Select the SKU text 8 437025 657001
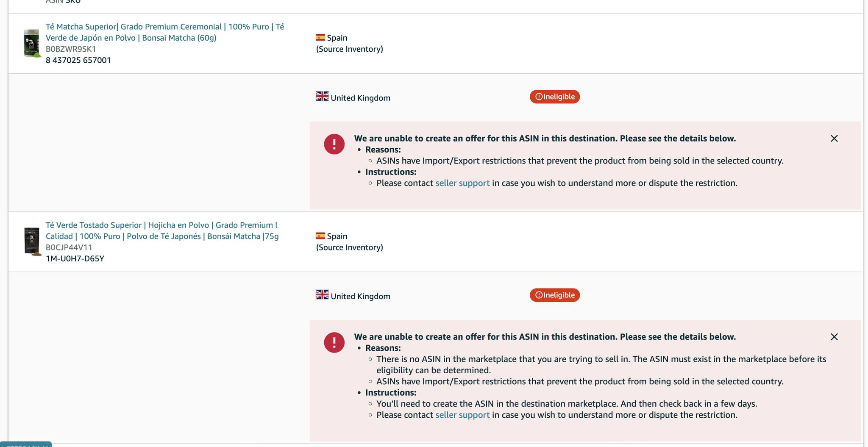The height and width of the screenshot is (447, 868). [78, 60]
